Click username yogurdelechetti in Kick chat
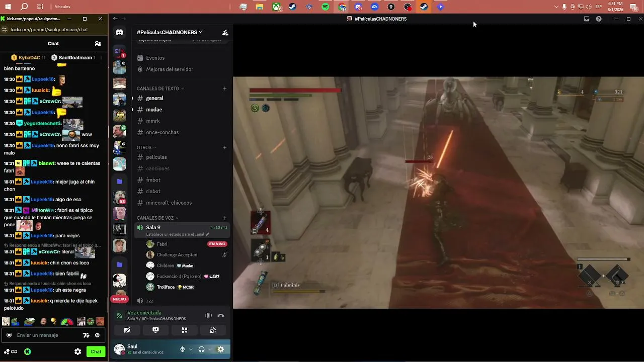The width and height of the screenshot is (644, 362). coord(43,124)
